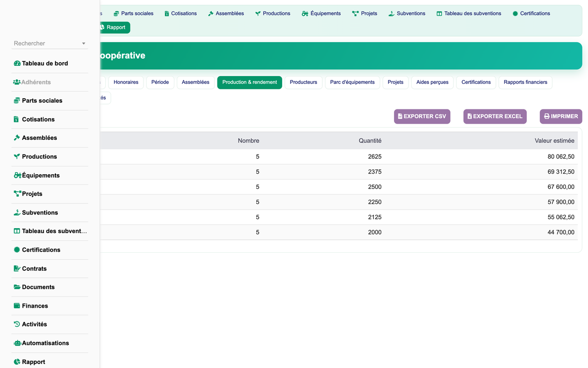This screenshot has width=588, height=368.
Task: Click the Documents folder icon in sidebar
Action: (x=17, y=287)
